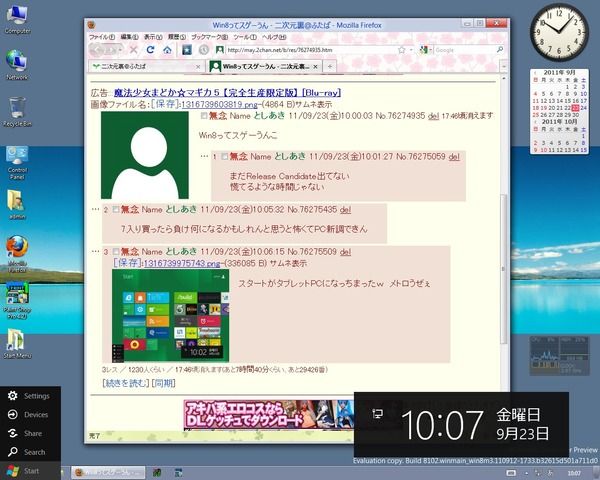Close the 二次元裏@ふたば tab
The height and width of the screenshot is (480, 600).
tap(198, 67)
